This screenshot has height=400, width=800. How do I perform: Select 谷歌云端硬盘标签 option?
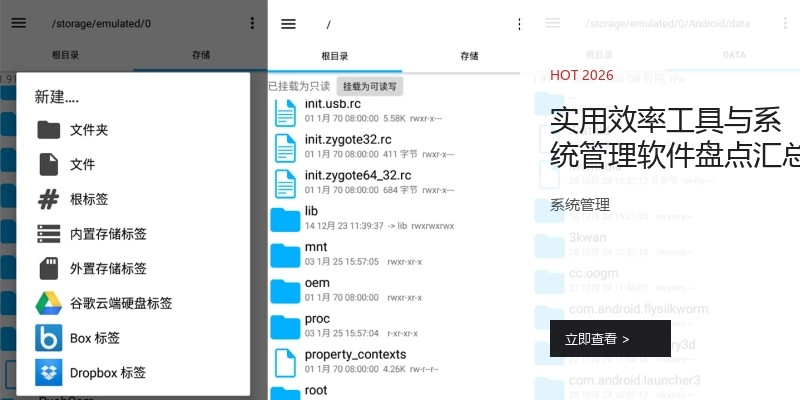tap(133, 303)
